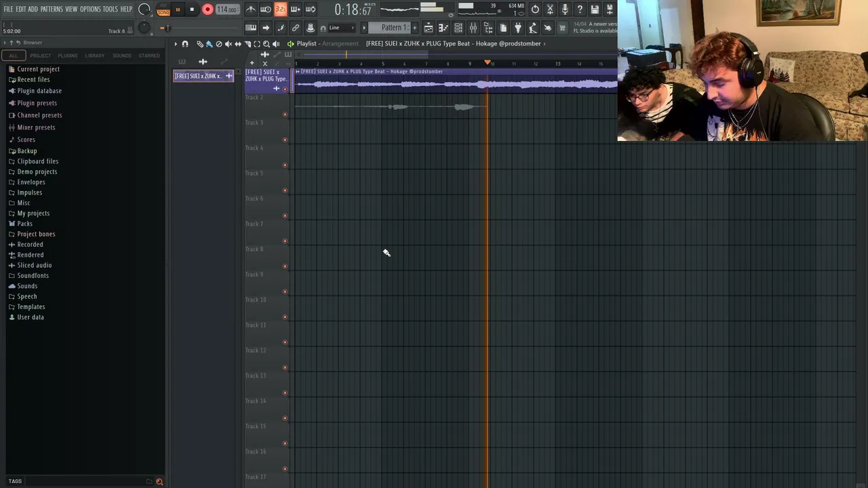Select the Slice tool in Playlist
This screenshot has height=488, width=868.
tap(248, 43)
